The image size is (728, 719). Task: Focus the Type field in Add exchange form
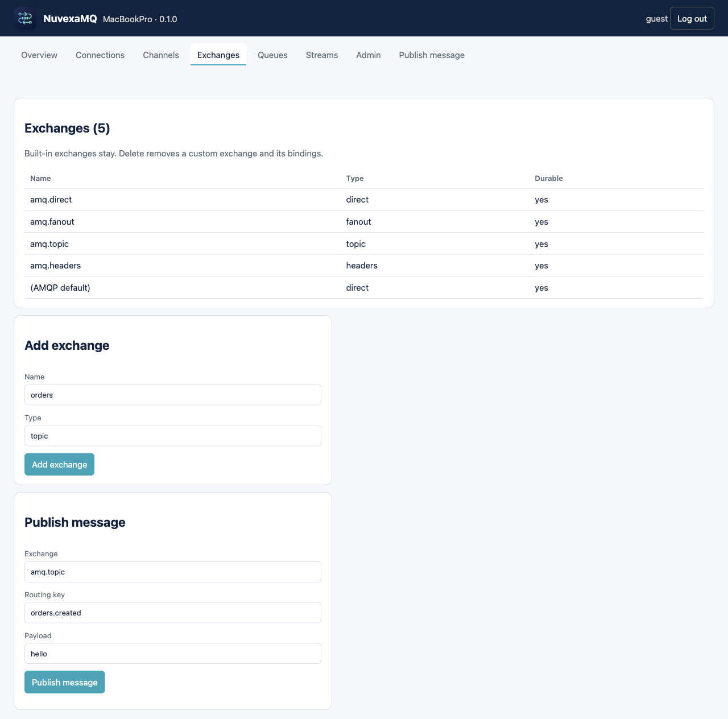pyautogui.click(x=173, y=436)
